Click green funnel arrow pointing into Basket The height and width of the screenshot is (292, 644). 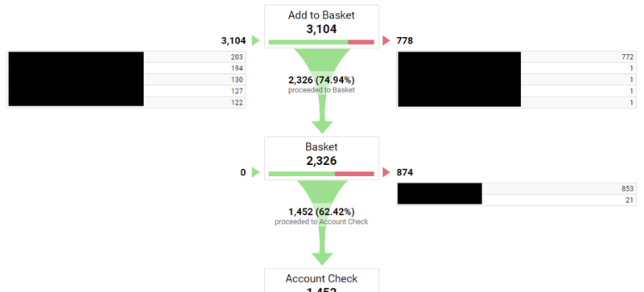coord(322,91)
